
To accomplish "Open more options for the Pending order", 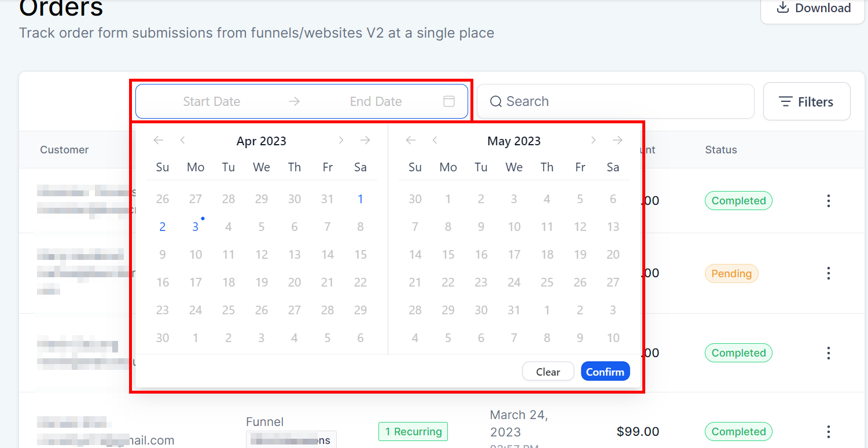I will click(x=829, y=273).
